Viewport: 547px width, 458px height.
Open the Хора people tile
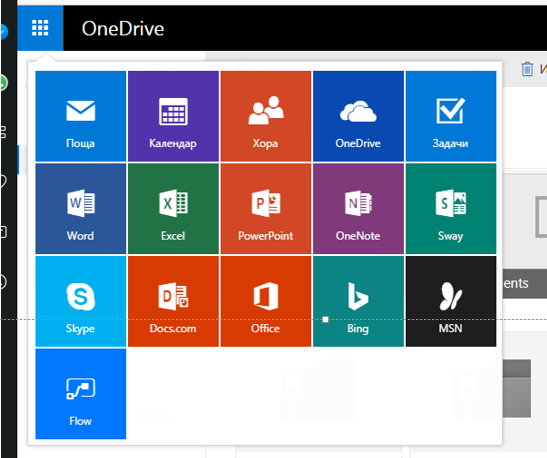[x=266, y=116]
